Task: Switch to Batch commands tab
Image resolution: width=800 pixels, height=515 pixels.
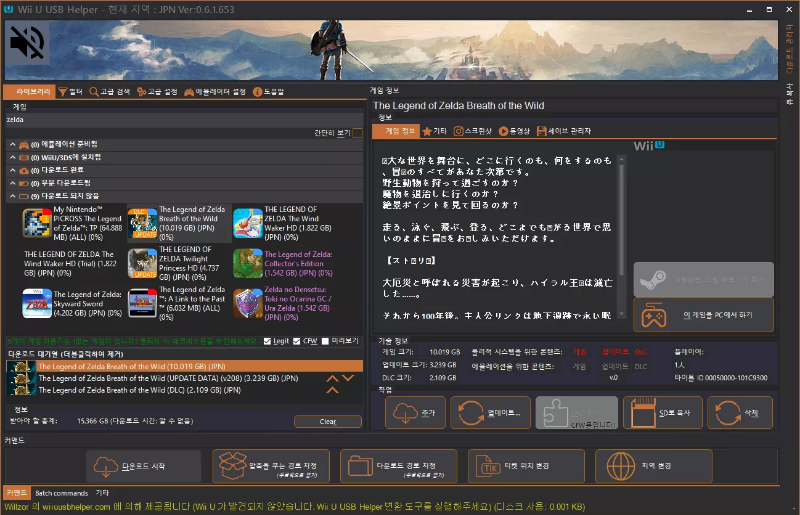Action: click(x=61, y=494)
